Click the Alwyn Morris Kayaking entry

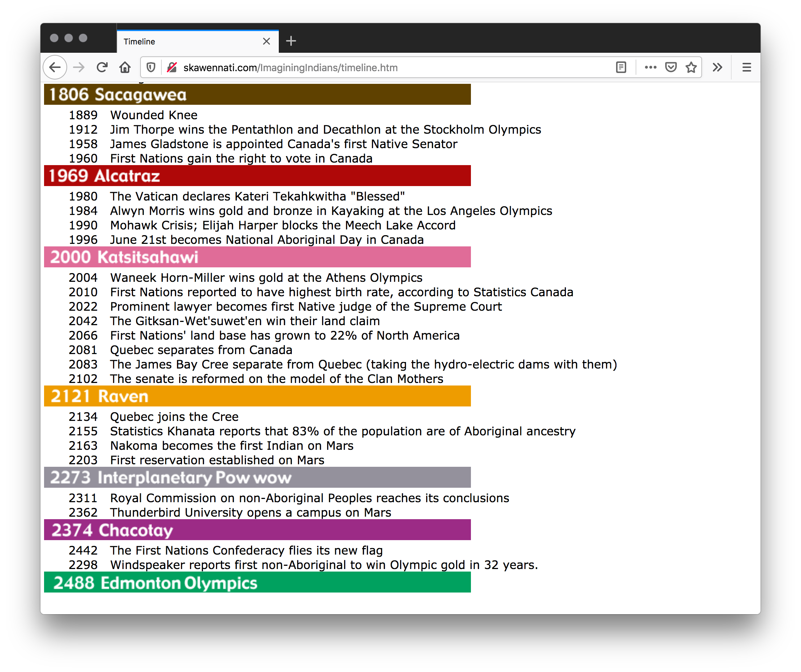[x=331, y=211]
